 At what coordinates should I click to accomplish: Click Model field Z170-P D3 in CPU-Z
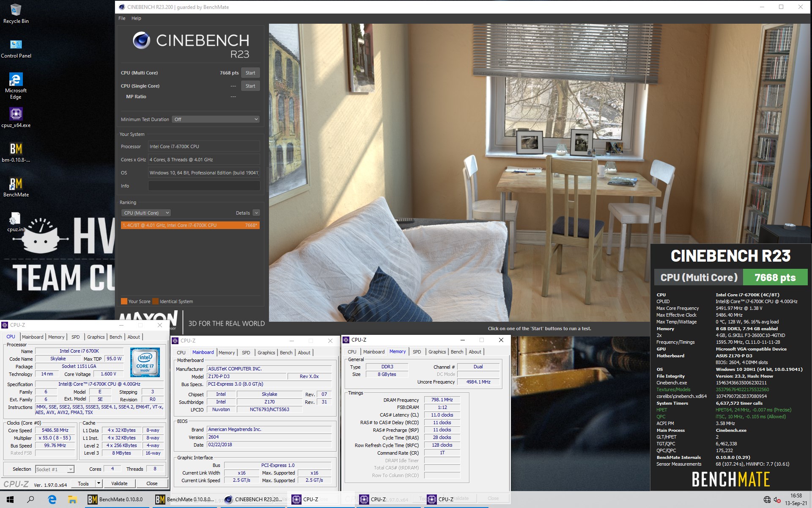pos(247,376)
